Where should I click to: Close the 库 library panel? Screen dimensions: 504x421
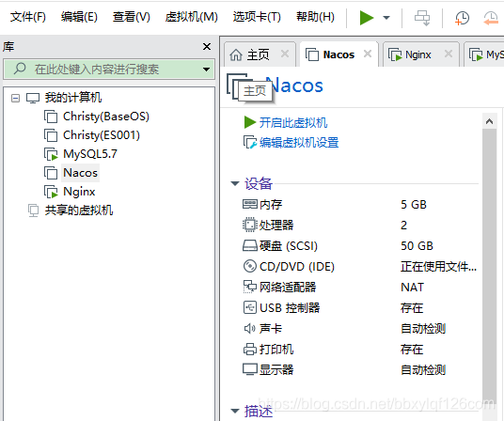pos(207,47)
